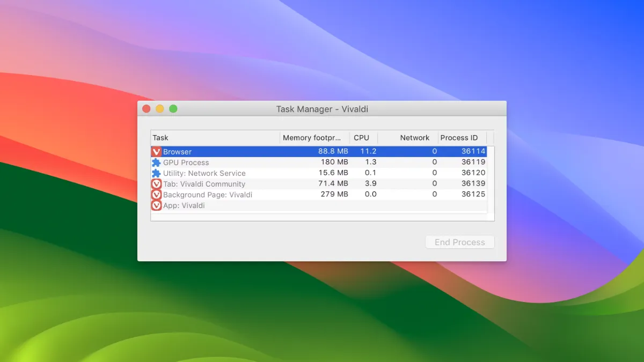This screenshot has width=644, height=362.
Task: Click the Vivaldi icon for Tab: Vivaldi Community
Action: click(156, 184)
